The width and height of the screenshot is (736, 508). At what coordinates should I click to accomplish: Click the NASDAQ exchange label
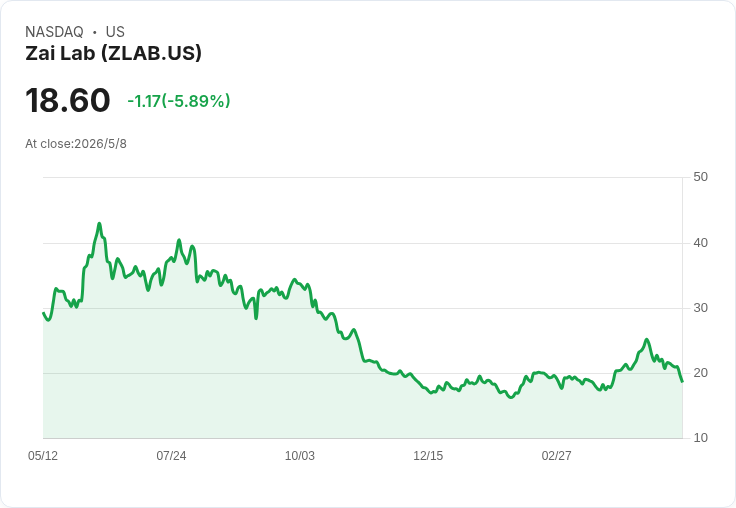[54, 32]
